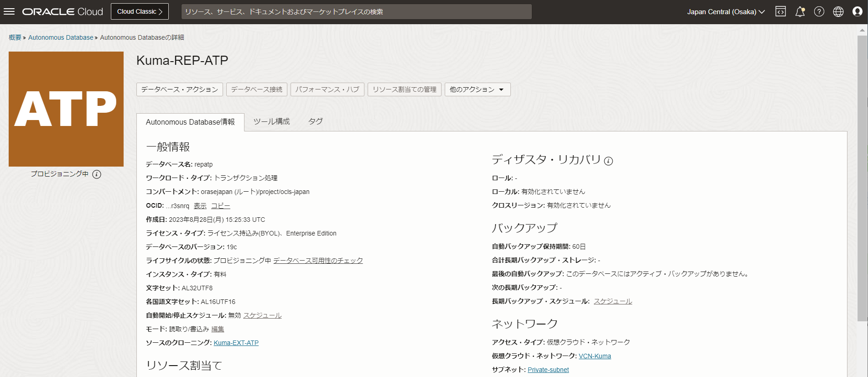Click Autonomous Databaseの詳細 breadcrumb text
The image size is (868, 377).
point(142,37)
